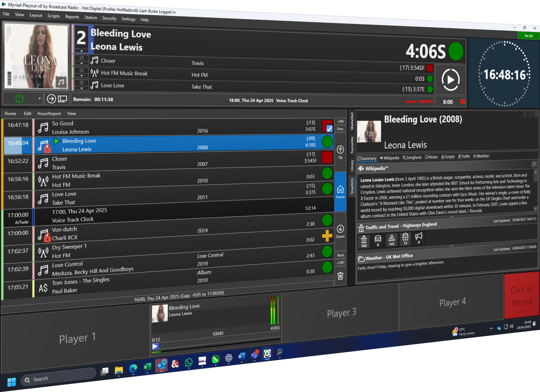
Task: Expand the dropdown arrow under queue number 2
Action: pos(82,51)
